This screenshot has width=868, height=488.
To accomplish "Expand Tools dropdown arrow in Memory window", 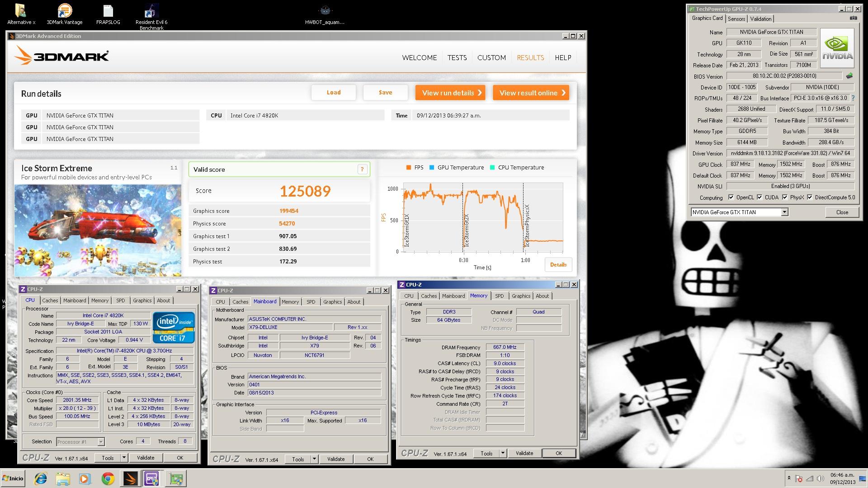I will [x=503, y=453].
